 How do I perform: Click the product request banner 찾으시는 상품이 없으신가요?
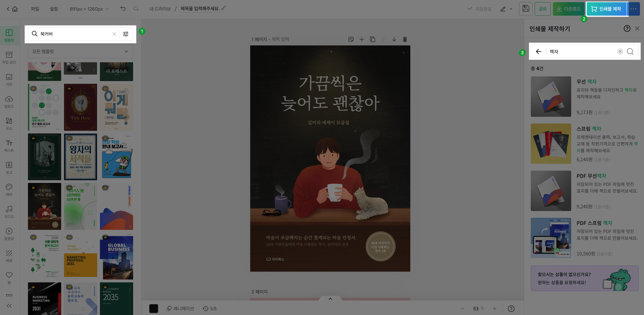pyautogui.click(x=584, y=278)
